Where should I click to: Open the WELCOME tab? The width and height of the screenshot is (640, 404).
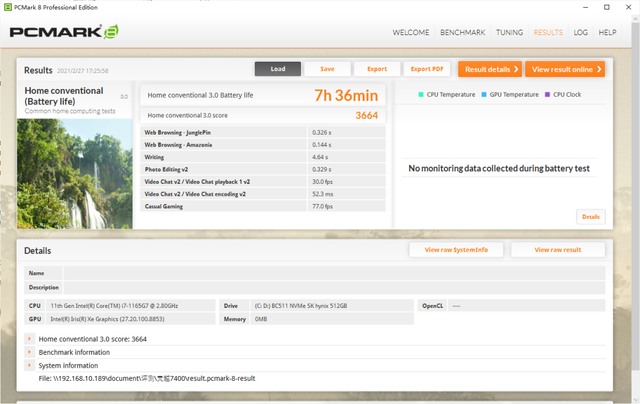(411, 32)
